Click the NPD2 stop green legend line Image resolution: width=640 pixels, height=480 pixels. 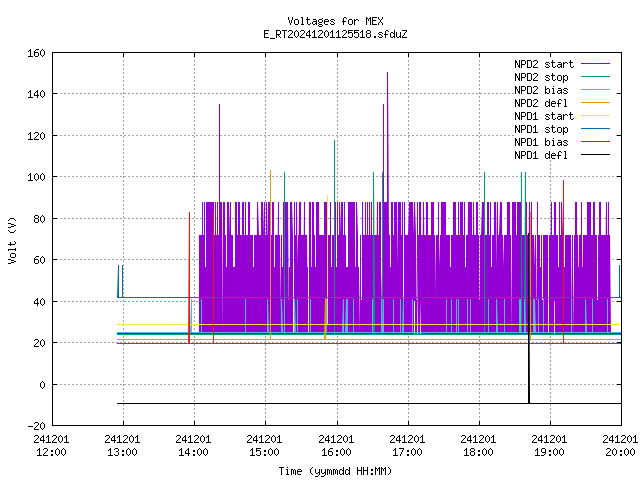click(x=595, y=77)
